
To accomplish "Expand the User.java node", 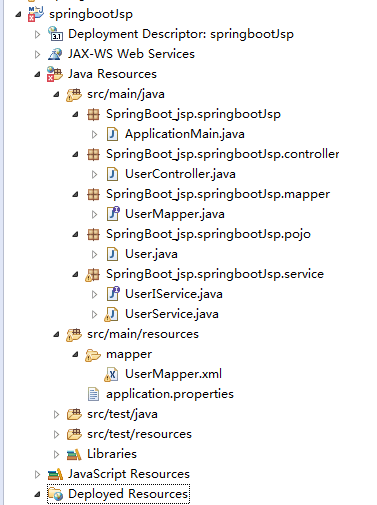I will (x=94, y=254).
